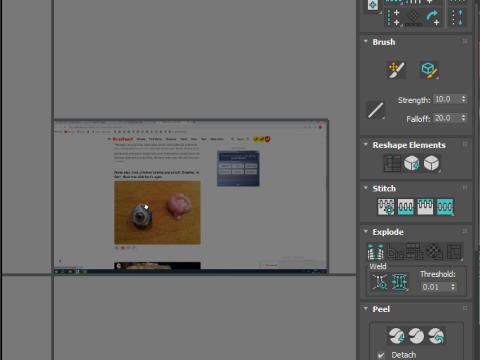
Task: Click the Space Vertically icon
Action: coord(457,18)
